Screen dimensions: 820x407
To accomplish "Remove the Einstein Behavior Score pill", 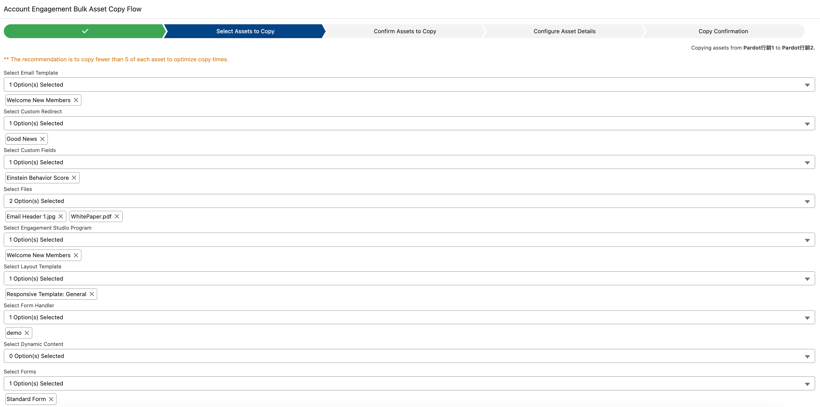I will click(74, 178).
